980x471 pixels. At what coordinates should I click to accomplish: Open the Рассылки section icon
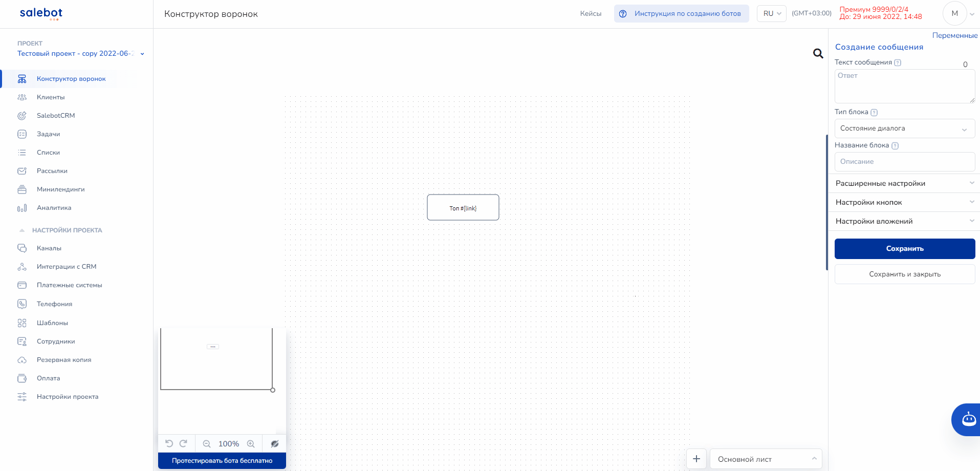pyautogui.click(x=22, y=171)
